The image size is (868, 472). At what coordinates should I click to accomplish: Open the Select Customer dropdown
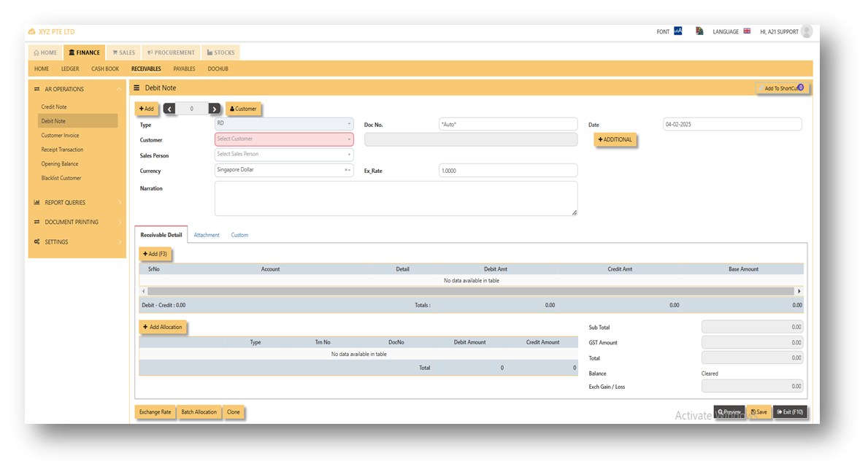284,139
